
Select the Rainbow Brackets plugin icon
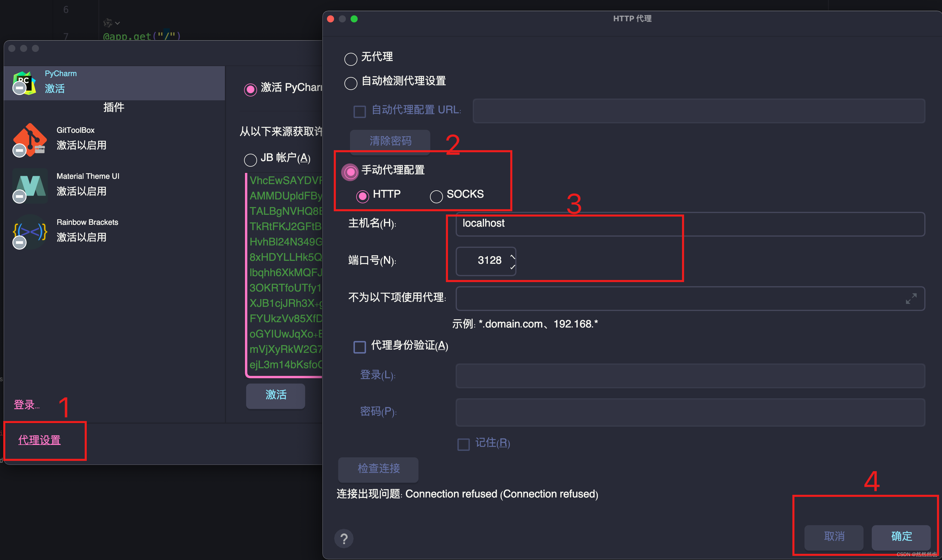tap(30, 232)
